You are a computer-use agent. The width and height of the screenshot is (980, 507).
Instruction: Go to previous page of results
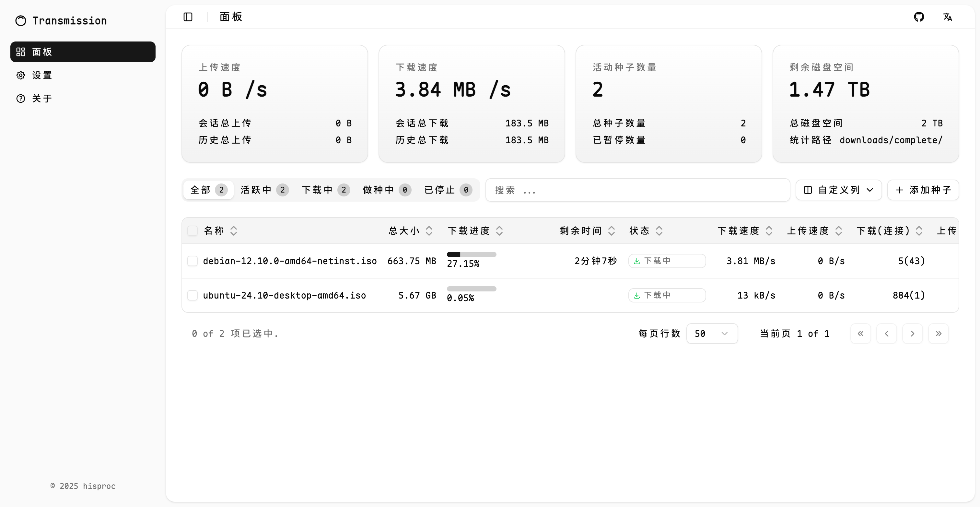[x=886, y=334]
